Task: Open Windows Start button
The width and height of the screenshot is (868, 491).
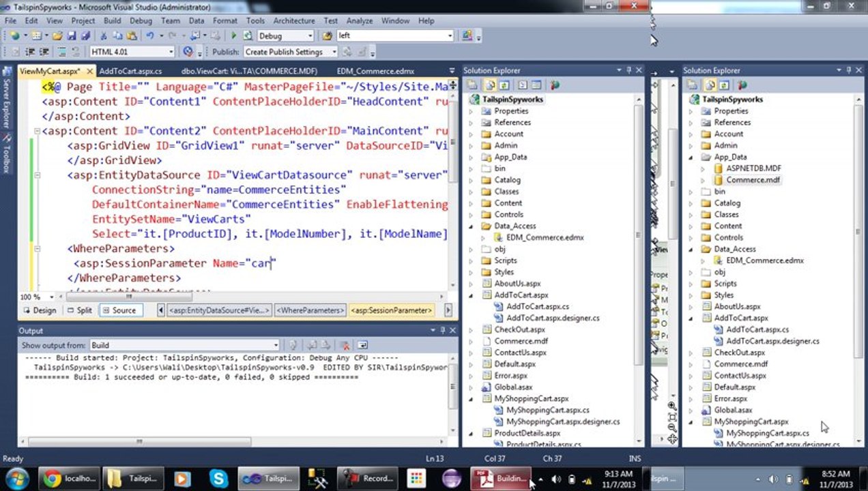Action: [17, 478]
